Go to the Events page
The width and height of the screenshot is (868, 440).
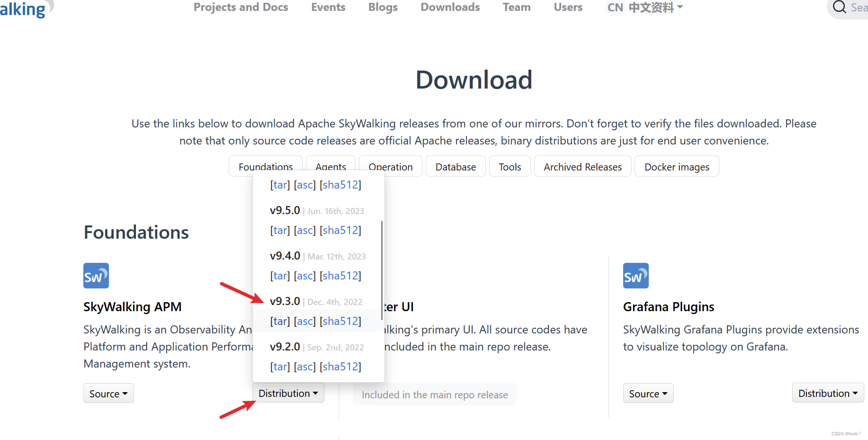click(x=328, y=7)
